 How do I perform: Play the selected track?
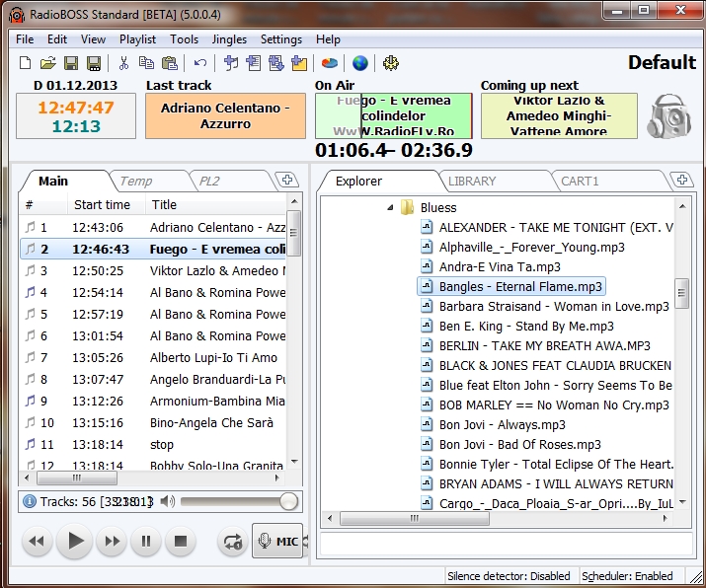(75, 541)
